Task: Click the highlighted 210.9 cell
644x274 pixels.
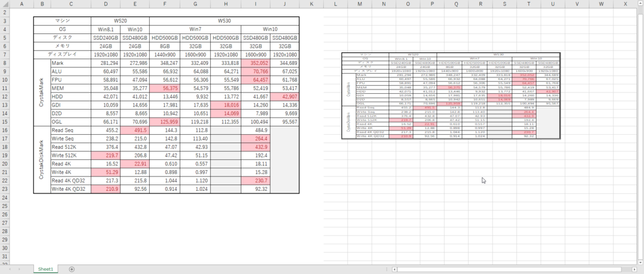Action: [106, 189]
